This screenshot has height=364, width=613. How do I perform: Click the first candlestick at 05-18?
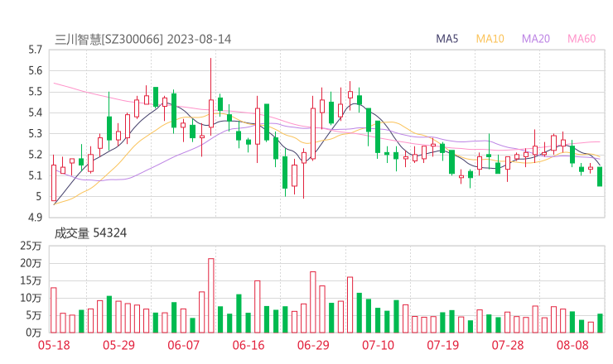tap(54, 180)
